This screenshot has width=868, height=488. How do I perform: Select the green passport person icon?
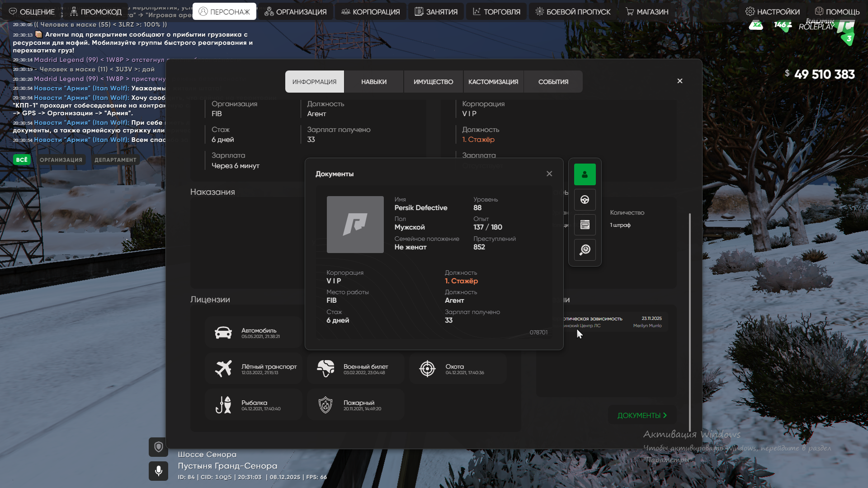[585, 174]
